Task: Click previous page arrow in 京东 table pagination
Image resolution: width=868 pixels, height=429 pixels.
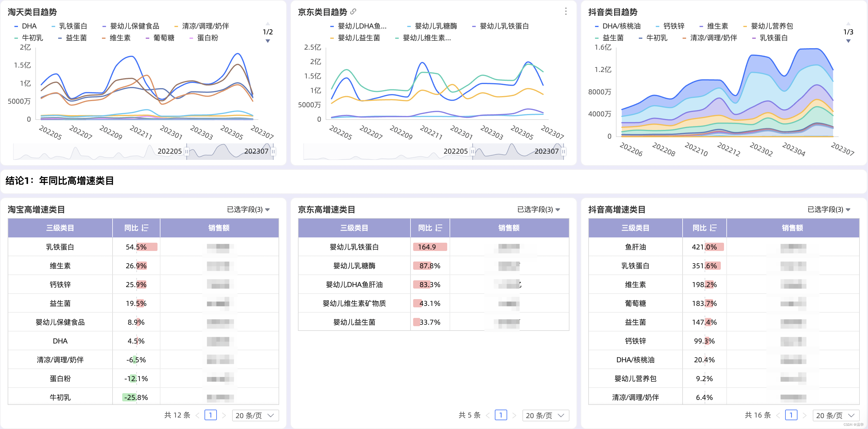Action: click(487, 415)
